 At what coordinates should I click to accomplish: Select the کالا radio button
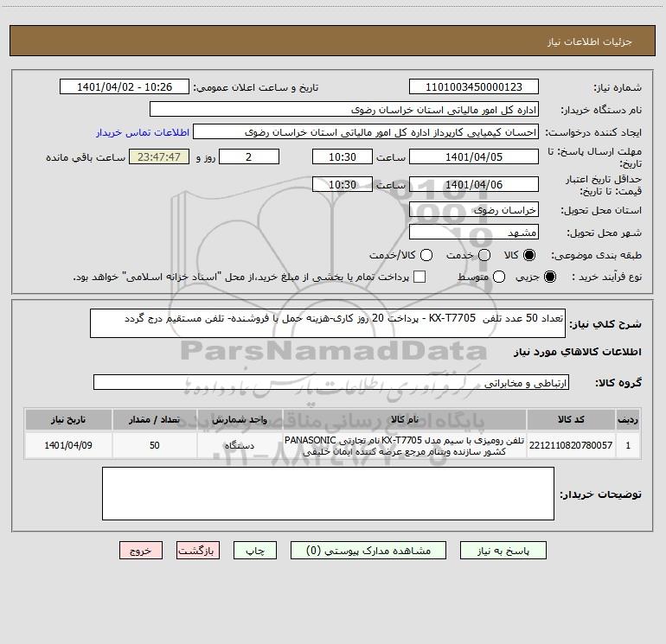tap(529, 255)
